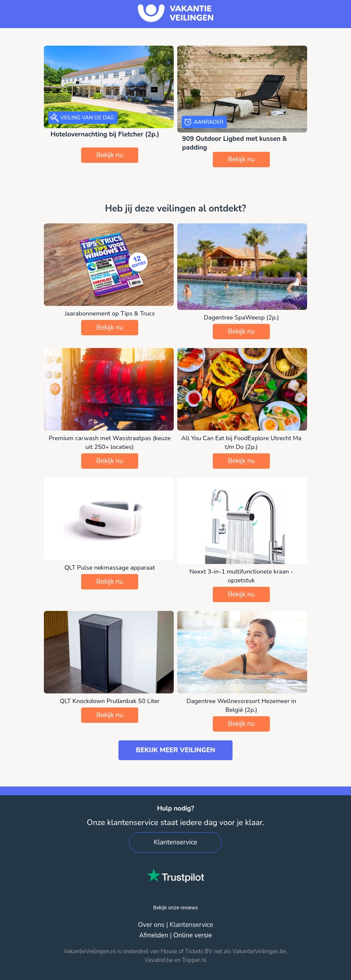
Task: Open the Nexxt multifunctionele kraan image
Action: pos(242,521)
